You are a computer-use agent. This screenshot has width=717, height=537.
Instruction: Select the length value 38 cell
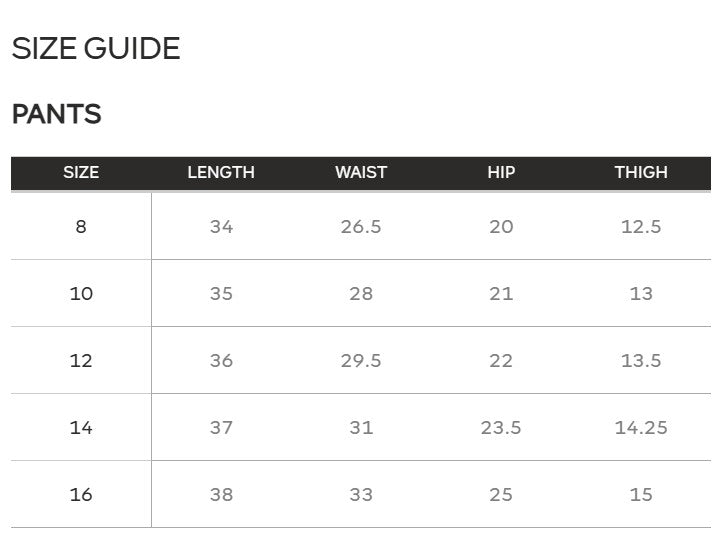point(221,495)
